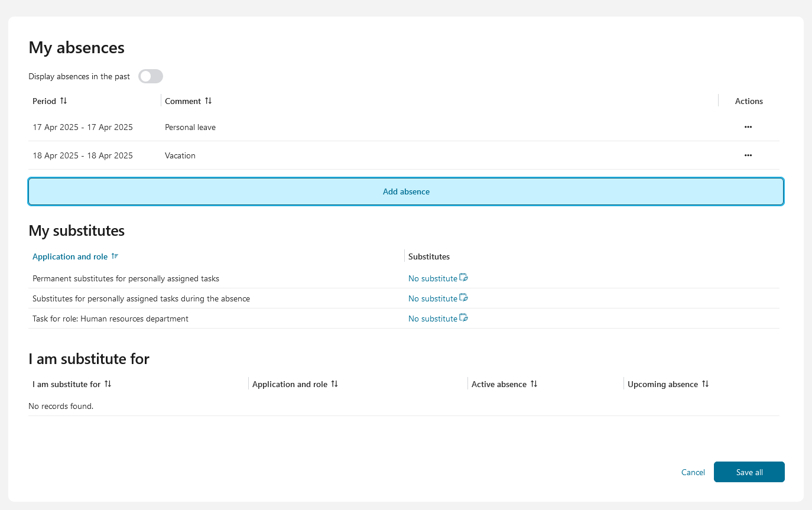812x510 pixels.
Task: Edit substitute icon for Permanent substitutes row
Action: pyautogui.click(x=464, y=278)
